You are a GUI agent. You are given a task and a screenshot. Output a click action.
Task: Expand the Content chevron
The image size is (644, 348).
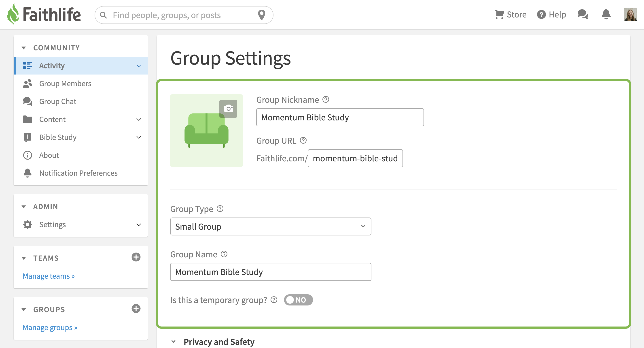(139, 120)
